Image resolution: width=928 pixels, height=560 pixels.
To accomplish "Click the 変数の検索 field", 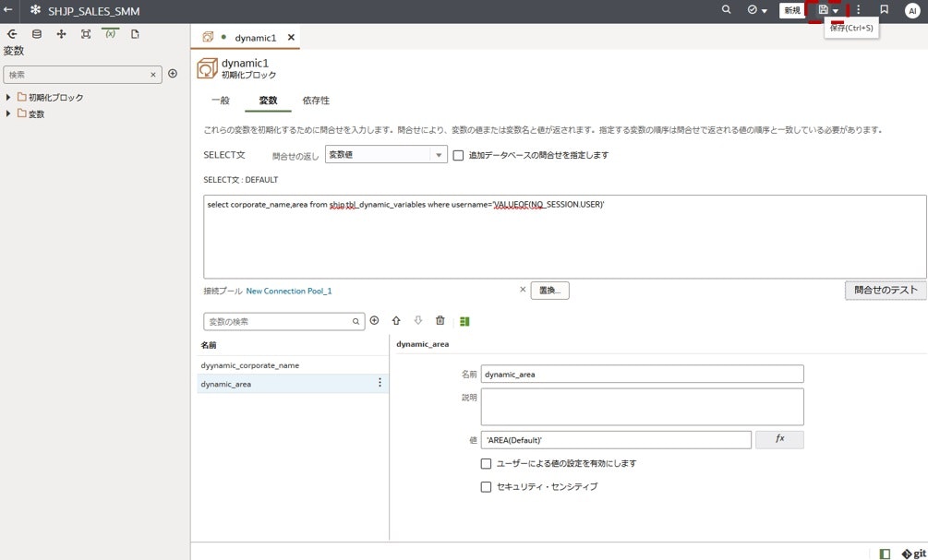I will [x=284, y=321].
